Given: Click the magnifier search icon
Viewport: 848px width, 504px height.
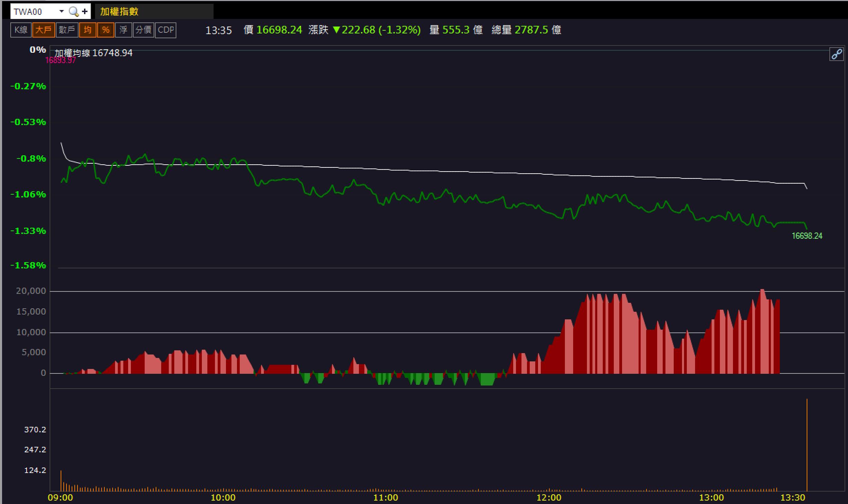Looking at the screenshot, I should click(x=73, y=12).
